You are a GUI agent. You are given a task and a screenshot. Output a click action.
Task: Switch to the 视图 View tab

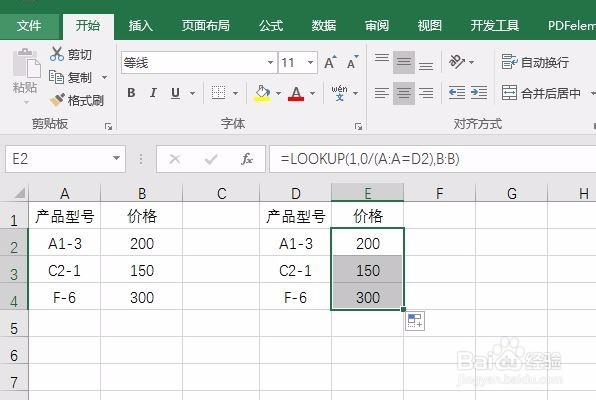(x=430, y=26)
